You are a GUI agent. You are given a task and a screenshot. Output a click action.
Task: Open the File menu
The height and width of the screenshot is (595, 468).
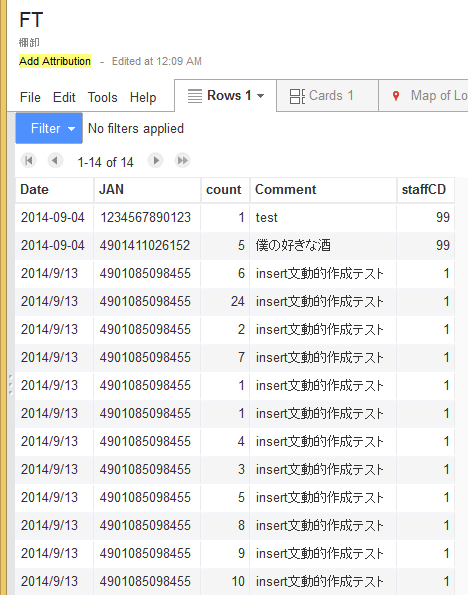point(30,98)
